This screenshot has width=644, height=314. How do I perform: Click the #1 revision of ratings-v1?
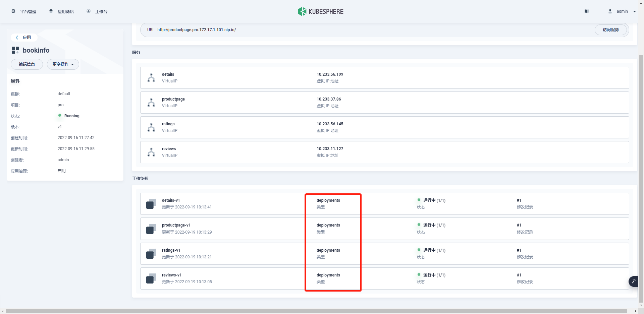tap(519, 250)
